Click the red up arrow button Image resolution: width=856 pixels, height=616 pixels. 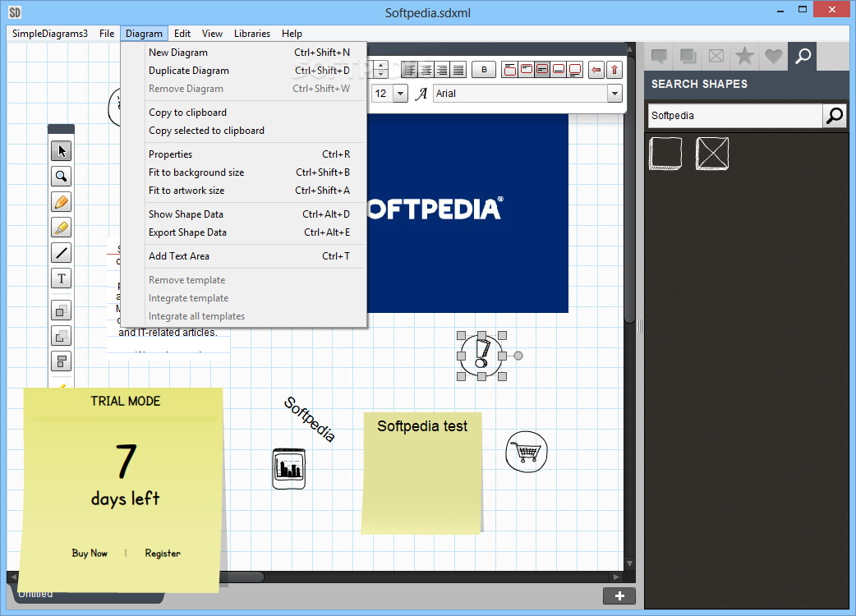[614, 70]
